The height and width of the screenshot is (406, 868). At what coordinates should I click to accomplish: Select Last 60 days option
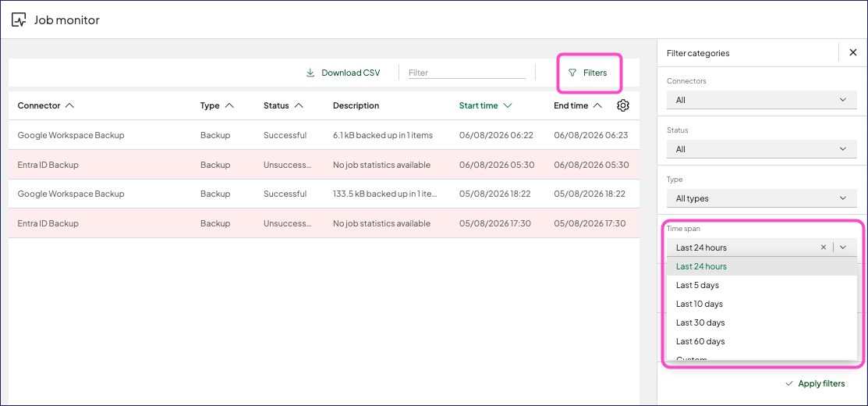[761, 341]
